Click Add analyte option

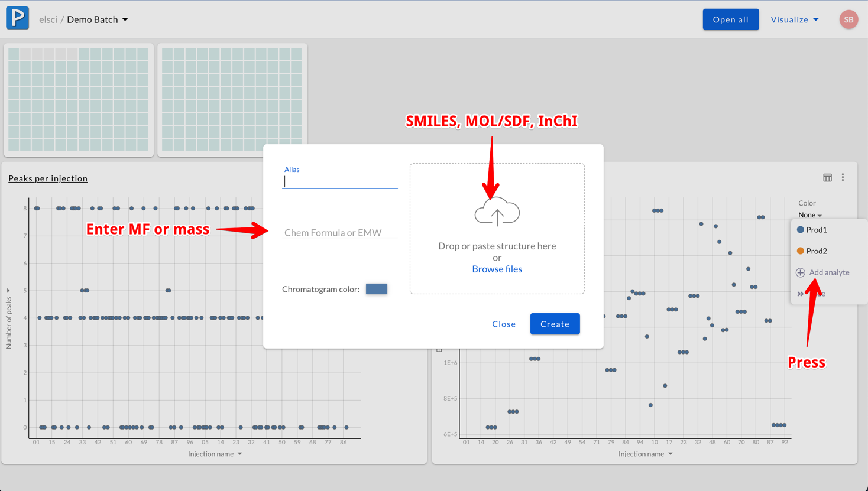pyautogui.click(x=828, y=272)
